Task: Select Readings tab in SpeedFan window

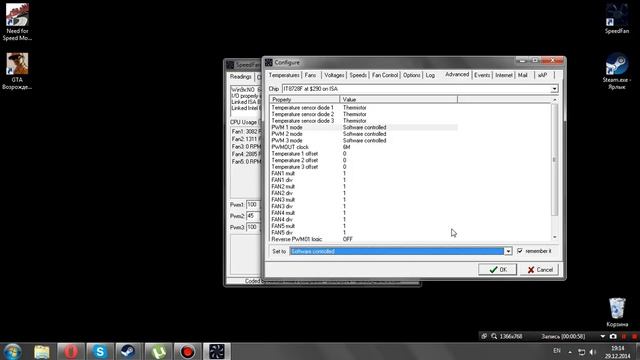Action: point(240,77)
